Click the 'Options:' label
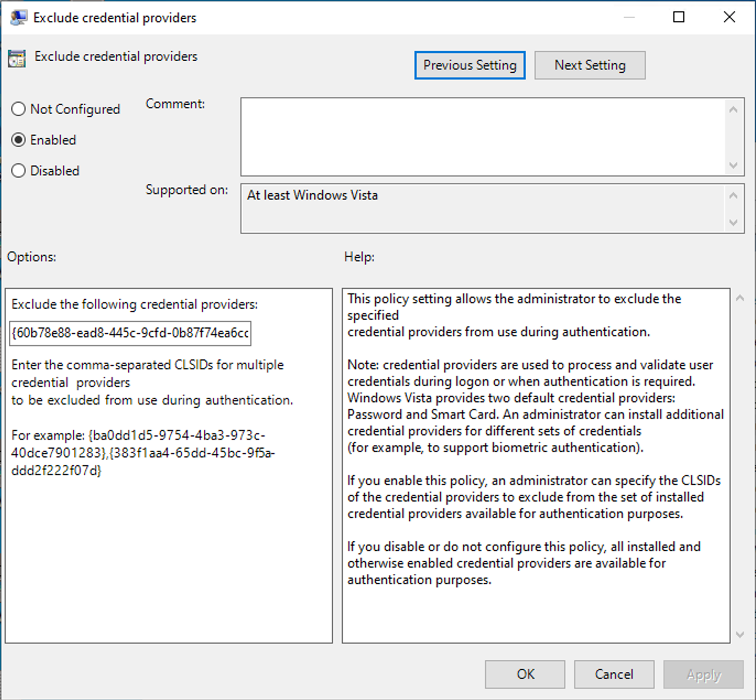The height and width of the screenshot is (700, 756). 31,257
